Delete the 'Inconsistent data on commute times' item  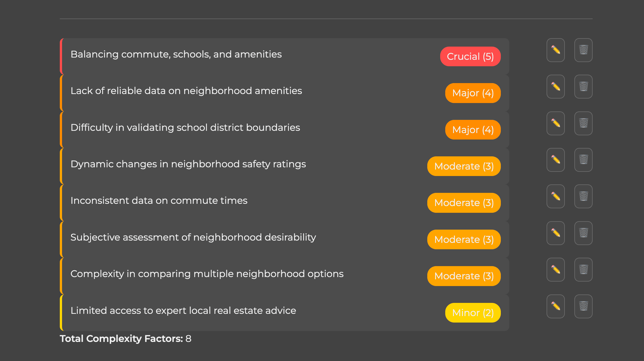pyautogui.click(x=583, y=196)
